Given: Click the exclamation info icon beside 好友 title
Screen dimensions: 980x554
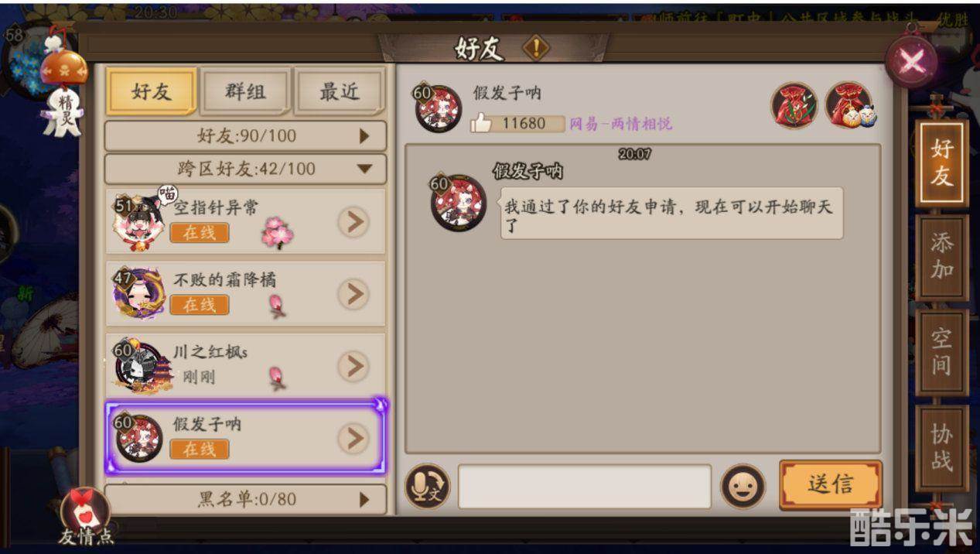Looking at the screenshot, I should pyautogui.click(x=535, y=49).
